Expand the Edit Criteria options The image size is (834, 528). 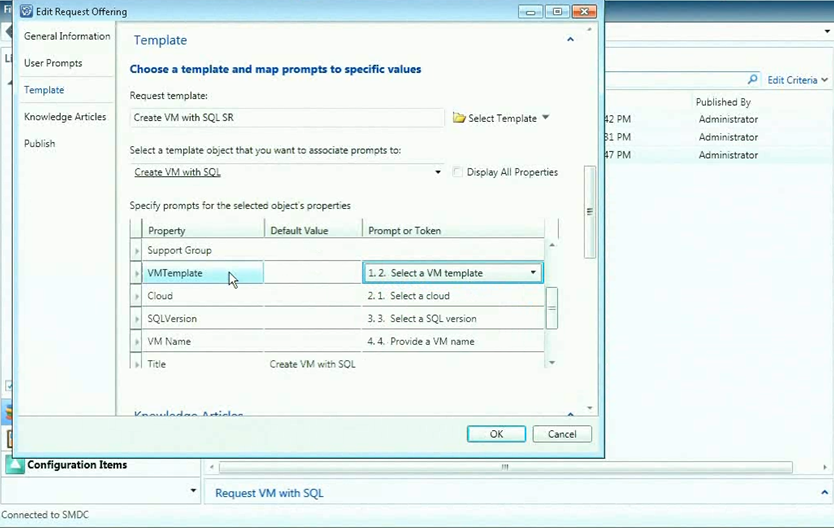point(826,80)
